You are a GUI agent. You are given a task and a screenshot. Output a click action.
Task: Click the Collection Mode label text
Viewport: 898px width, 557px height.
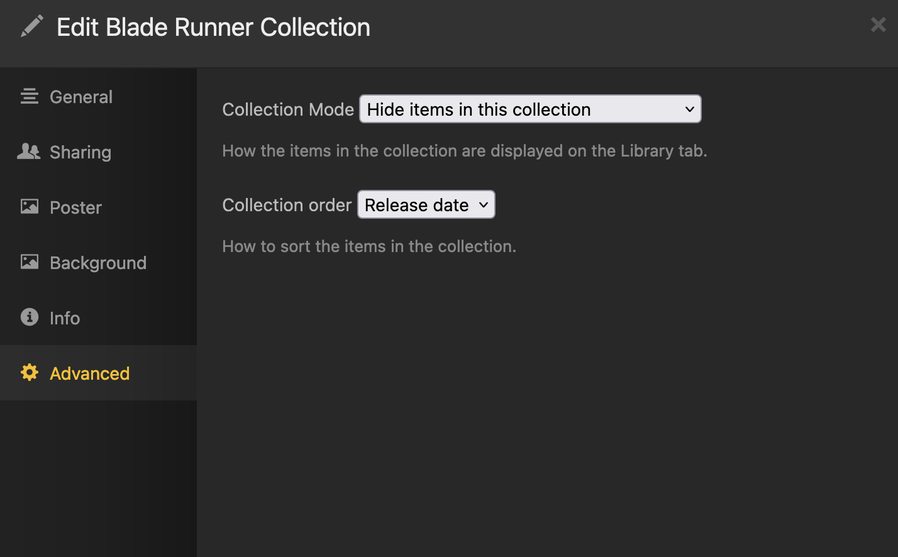[x=288, y=110]
